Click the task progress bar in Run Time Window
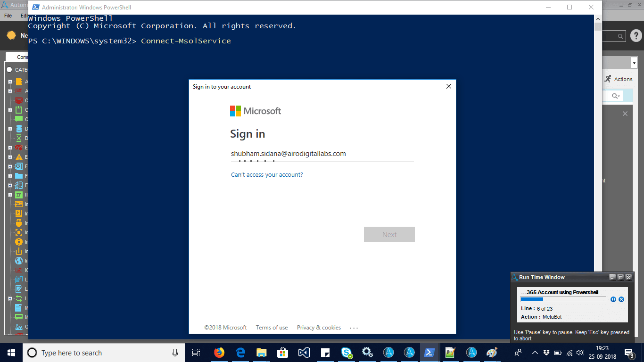The width and height of the screenshot is (644, 362). [563, 299]
